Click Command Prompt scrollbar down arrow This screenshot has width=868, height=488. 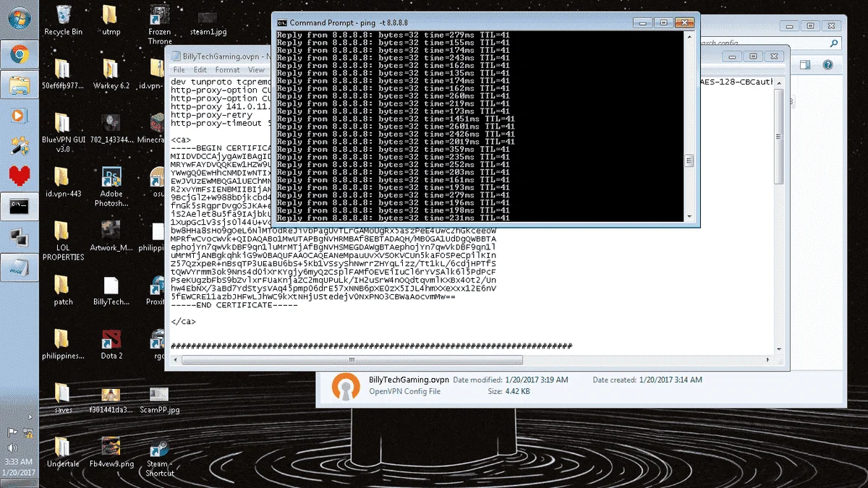click(x=689, y=216)
